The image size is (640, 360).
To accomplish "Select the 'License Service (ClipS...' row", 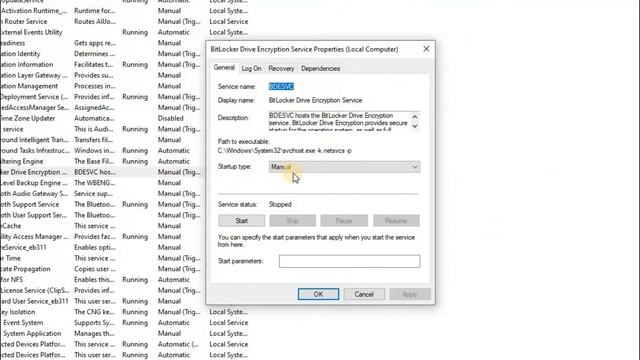I will [x=103, y=291].
